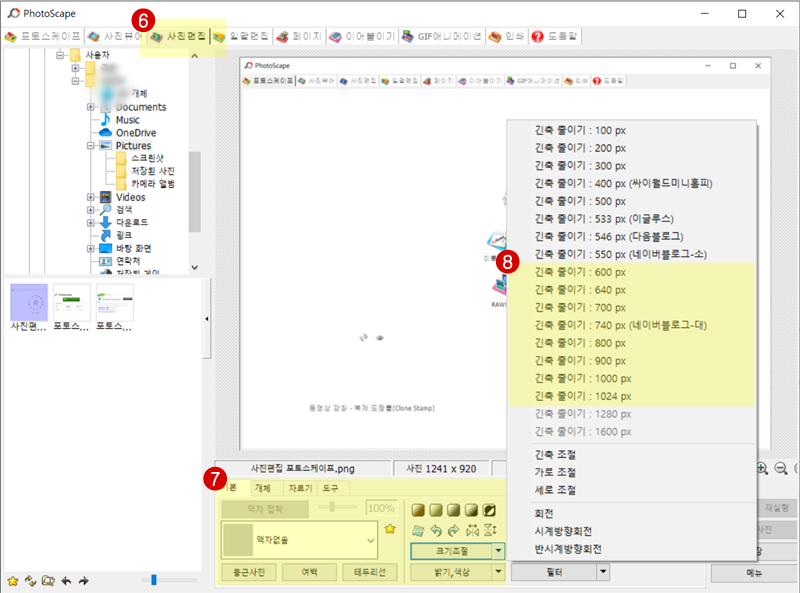This screenshot has height=593, width=800.
Task: Click the 테두리선 button
Action: pyautogui.click(x=370, y=573)
